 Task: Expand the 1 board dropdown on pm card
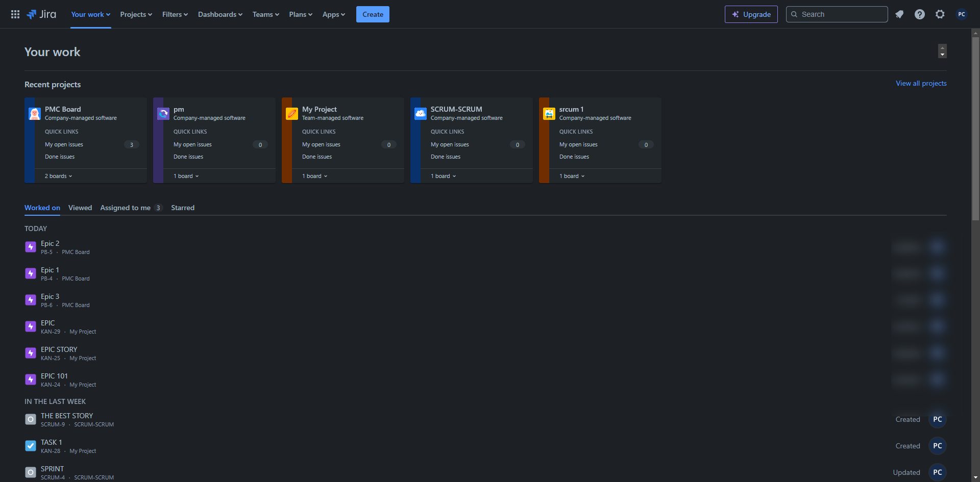pos(186,176)
